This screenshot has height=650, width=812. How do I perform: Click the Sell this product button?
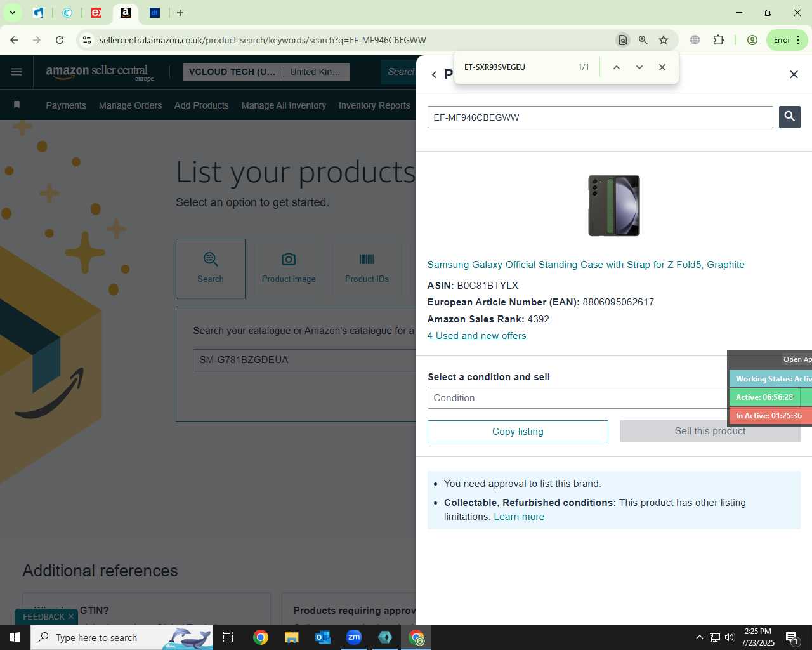point(710,431)
